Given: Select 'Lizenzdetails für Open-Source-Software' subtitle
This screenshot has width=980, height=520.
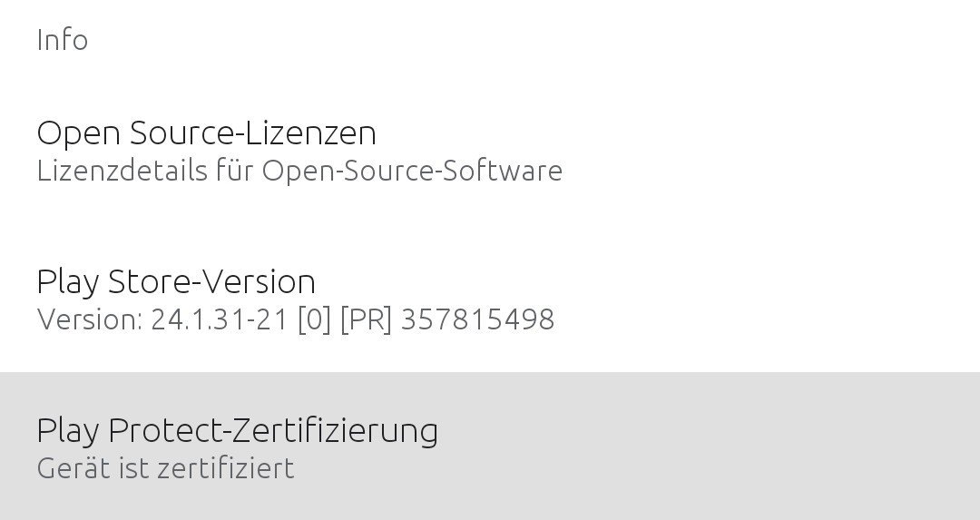Looking at the screenshot, I should click(x=299, y=171).
